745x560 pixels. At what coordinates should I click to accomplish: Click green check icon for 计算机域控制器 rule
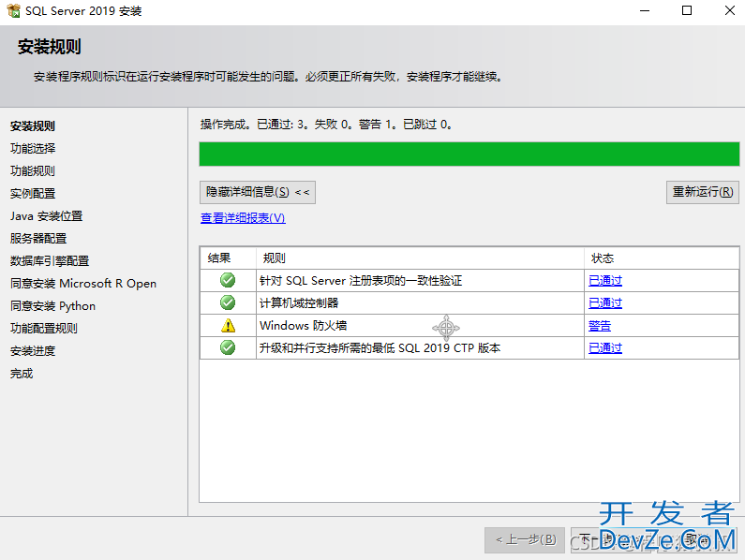pos(228,302)
